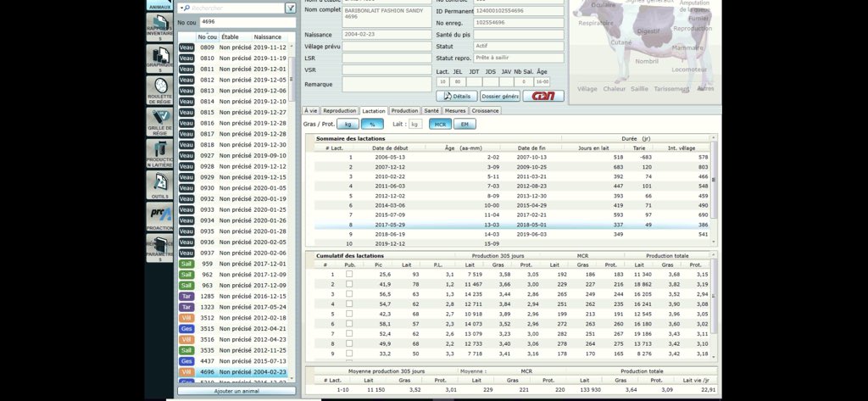868x401 pixels.
Task: Sort animal list by No cou column
Action: pyautogui.click(x=207, y=37)
